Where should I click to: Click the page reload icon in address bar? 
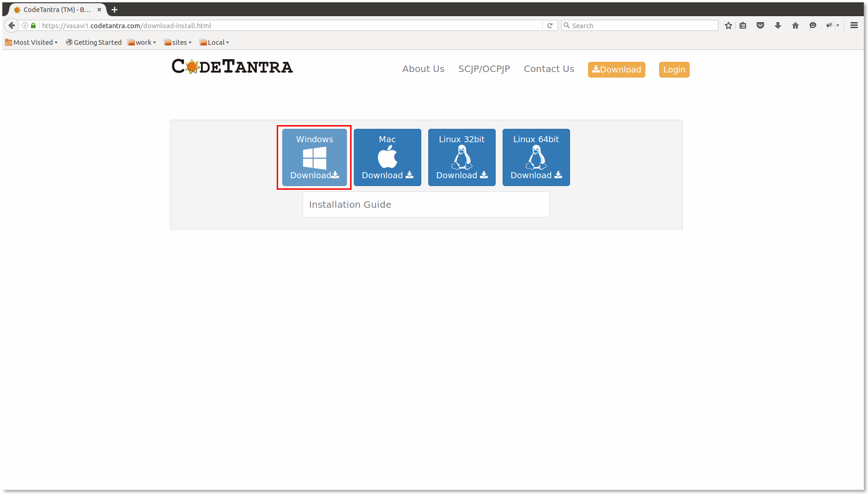[x=550, y=25]
